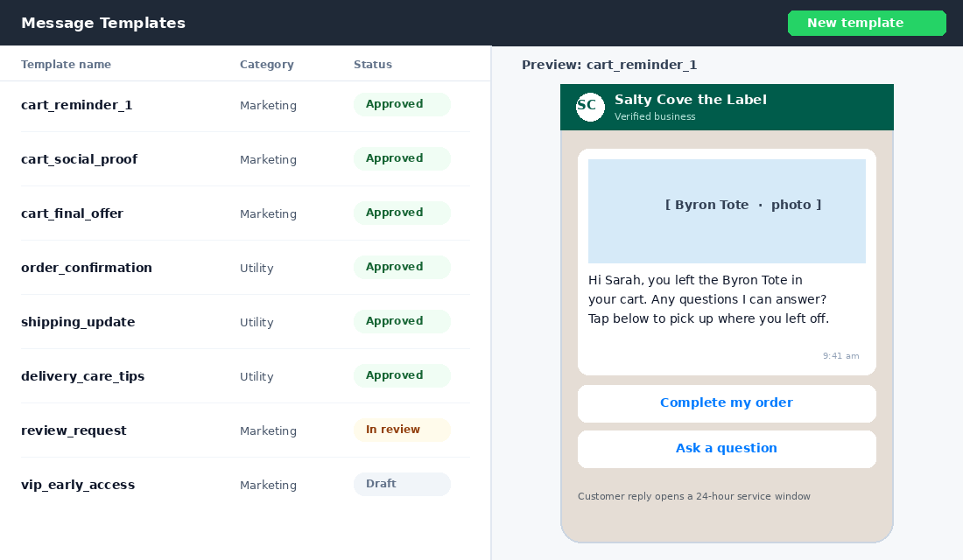Screen dimensions: 963x560
Task: Click Marketing category of cart_reminder_1
Action: (268, 106)
